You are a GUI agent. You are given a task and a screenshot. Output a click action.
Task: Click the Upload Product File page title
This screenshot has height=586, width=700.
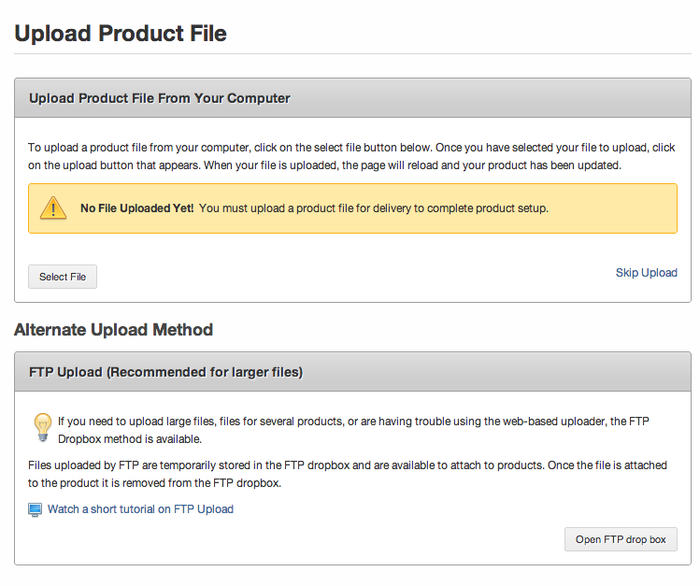(x=121, y=33)
